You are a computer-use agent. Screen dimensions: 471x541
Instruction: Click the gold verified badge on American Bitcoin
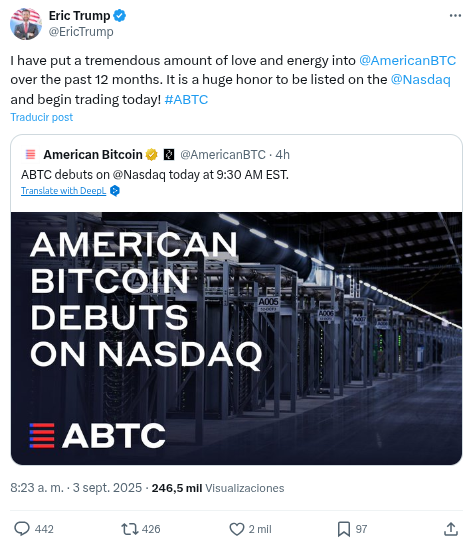click(151, 155)
